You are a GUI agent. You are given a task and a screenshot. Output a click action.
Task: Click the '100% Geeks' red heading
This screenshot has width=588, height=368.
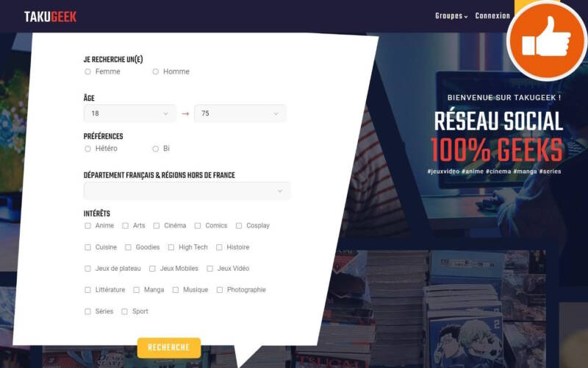[497, 150]
